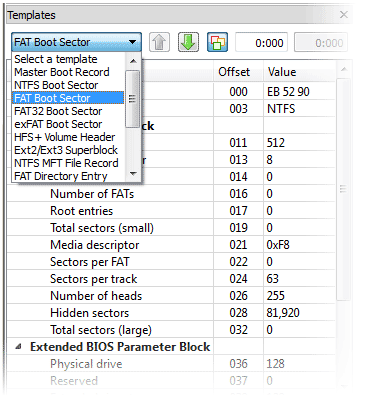Click offset cell 016
This screenshot has height=395, width=370.
(238, 194)
